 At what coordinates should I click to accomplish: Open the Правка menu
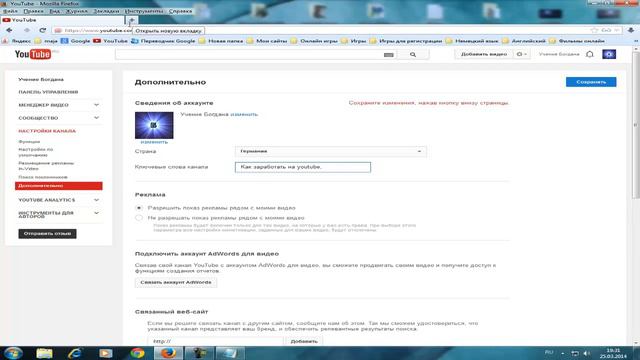33,11
